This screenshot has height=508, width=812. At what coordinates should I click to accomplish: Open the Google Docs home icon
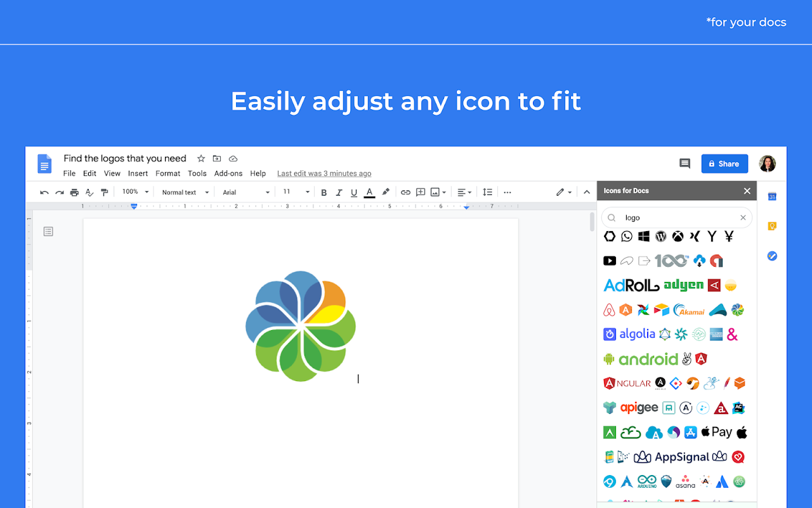click(x=44, y=164)
